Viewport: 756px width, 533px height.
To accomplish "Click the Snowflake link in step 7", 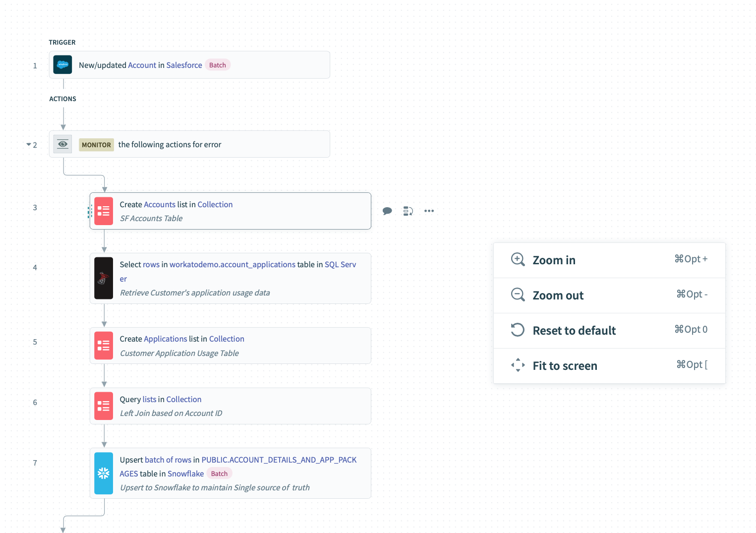I will tap(185, 474).
